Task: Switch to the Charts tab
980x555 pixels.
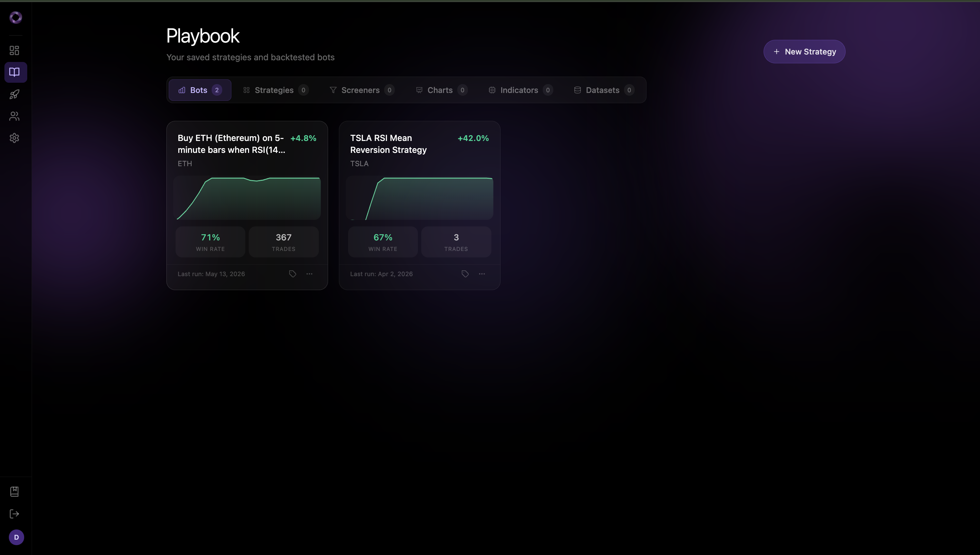Action: [x=441, y=90]
